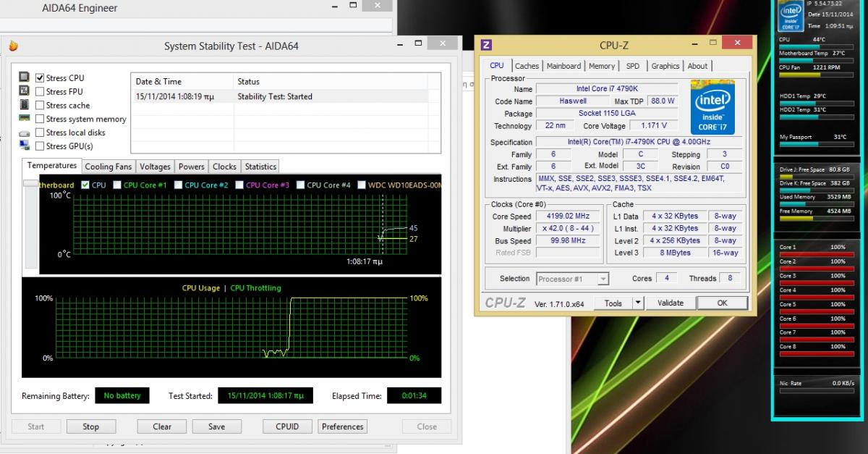
Task: Click the Date & Time column header
Action: tap(182, 81)
